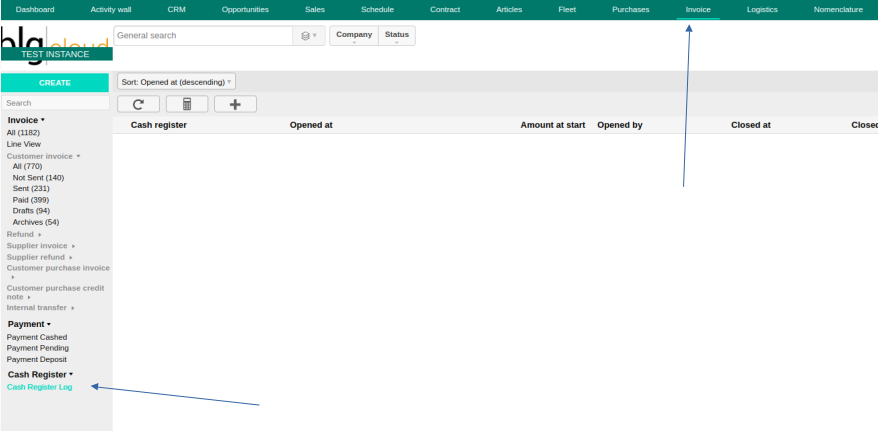The height and width of the screenshot is (431, 878).
Task: Open the Dashboard menu
Action: [35, 10]
